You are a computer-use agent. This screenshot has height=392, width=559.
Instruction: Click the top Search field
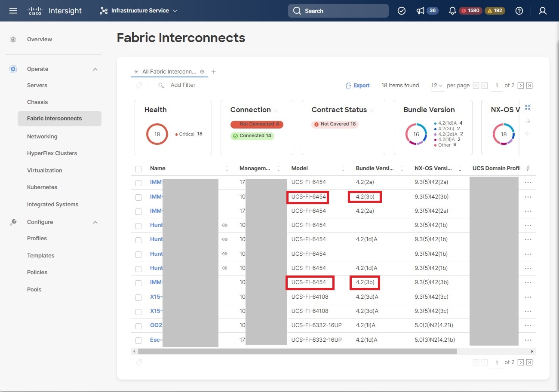[338, 11]
